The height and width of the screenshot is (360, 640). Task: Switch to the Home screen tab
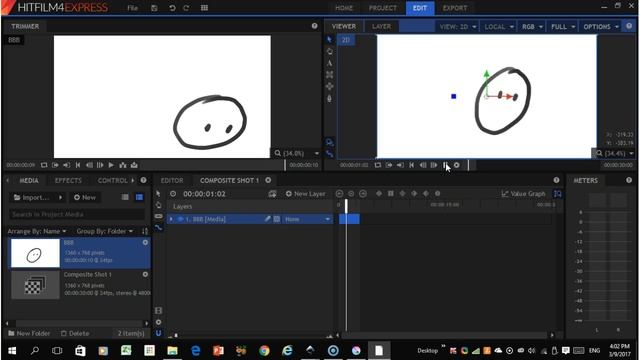(344, 8)
